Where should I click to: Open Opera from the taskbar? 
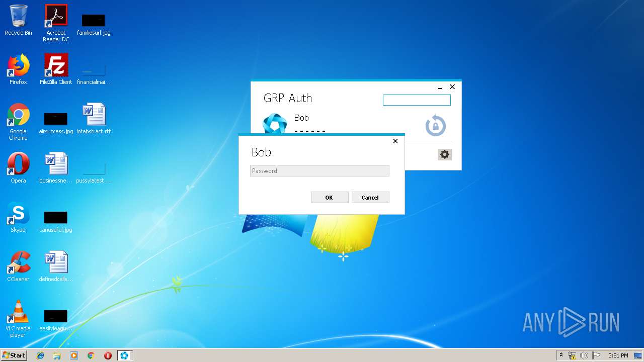click(108, 355)
